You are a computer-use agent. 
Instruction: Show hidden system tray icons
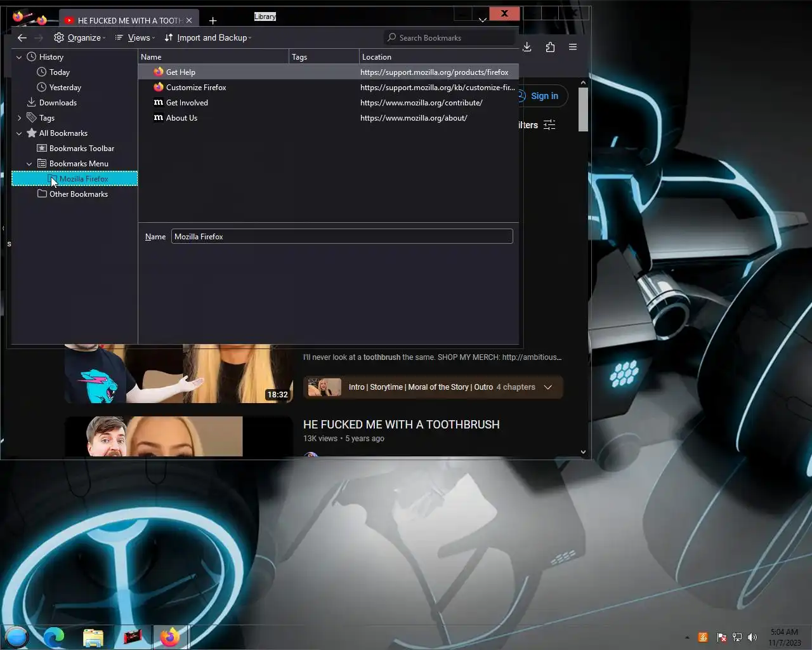[687, 637]
